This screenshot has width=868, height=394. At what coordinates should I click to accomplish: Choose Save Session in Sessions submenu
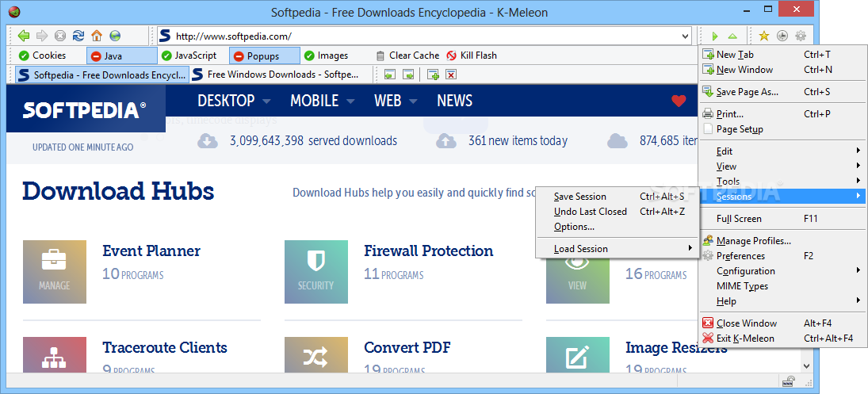point(616,197)
